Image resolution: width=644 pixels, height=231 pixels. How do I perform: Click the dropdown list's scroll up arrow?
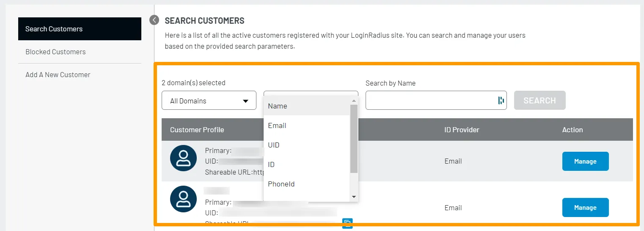tap(354, 101)
